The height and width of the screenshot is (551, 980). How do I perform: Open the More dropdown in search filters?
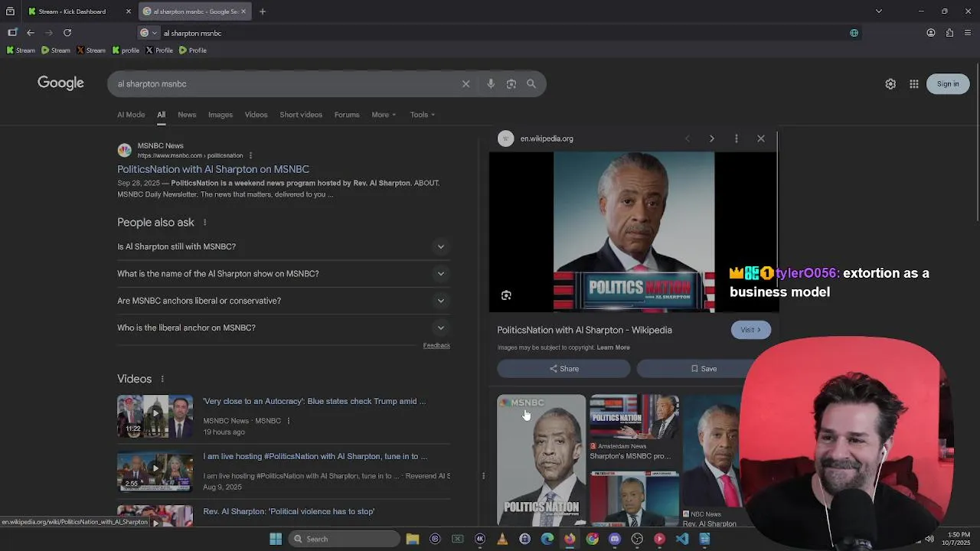click(384, 115)
